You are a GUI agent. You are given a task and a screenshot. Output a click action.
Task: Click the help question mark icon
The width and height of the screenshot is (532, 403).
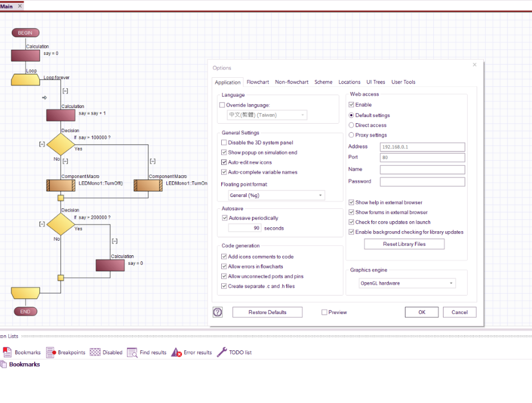tap(217, 312)
